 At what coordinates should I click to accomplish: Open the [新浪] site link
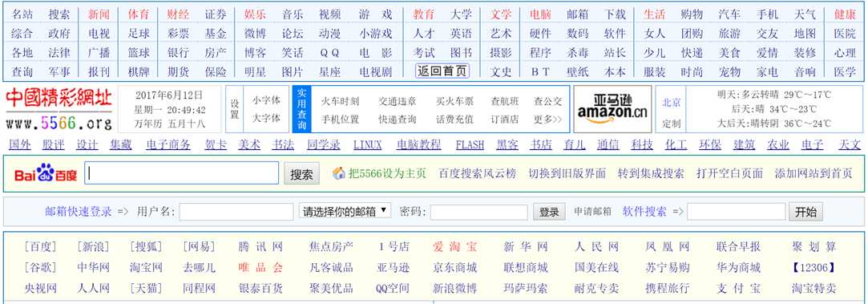pos(93,246)
